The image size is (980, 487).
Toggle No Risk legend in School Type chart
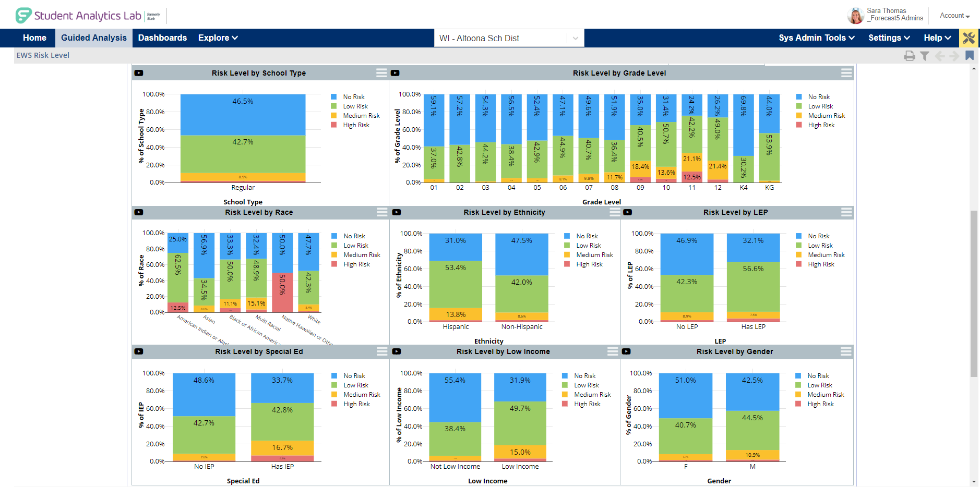[x=348, y=97]
